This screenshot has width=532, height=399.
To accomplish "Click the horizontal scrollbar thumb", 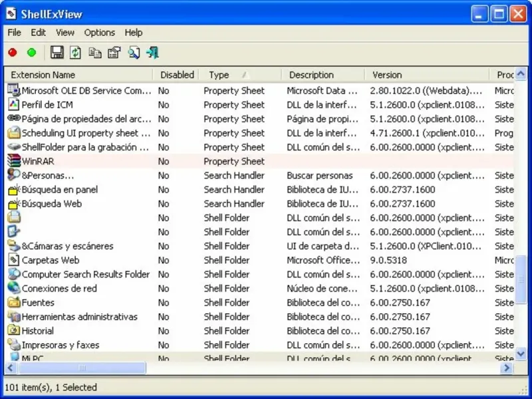I will point(82,368).
